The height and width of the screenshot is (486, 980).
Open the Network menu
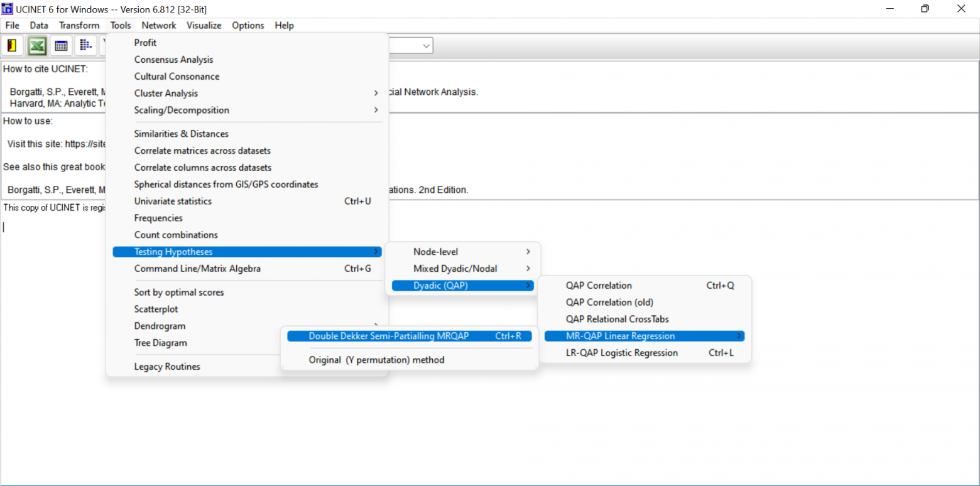(159, 26)
